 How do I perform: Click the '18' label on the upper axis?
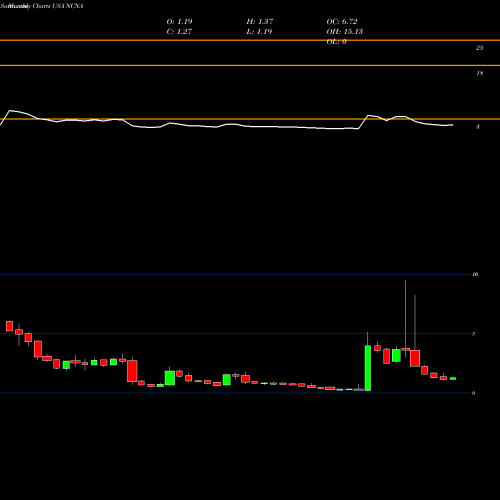479,73
